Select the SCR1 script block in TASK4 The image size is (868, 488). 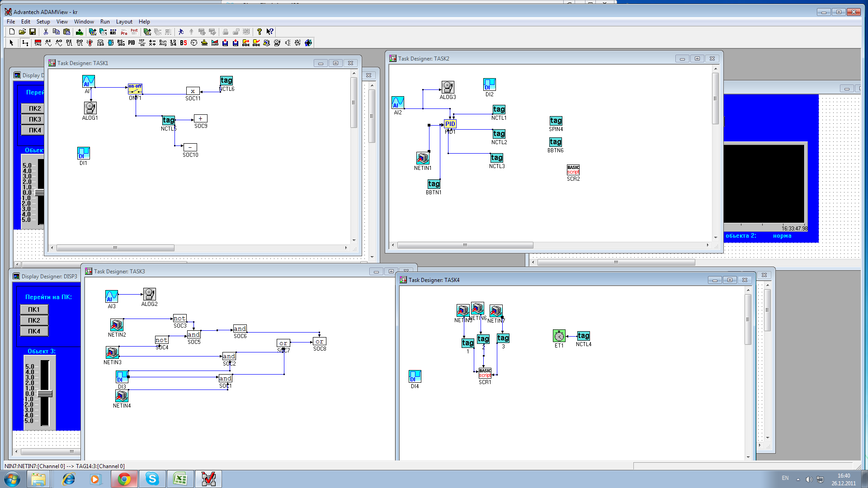click(x=485, y=373)
